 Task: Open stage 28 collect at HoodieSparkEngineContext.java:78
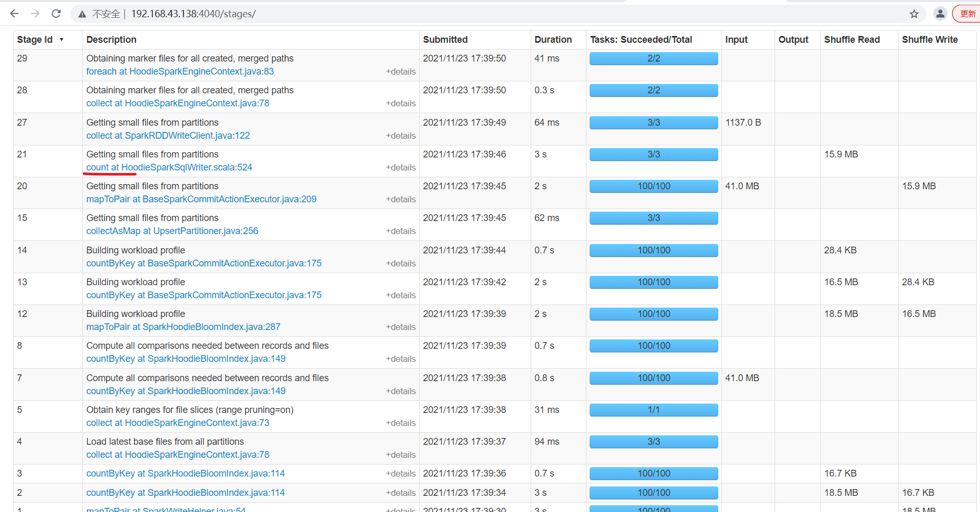pos(178,103)
